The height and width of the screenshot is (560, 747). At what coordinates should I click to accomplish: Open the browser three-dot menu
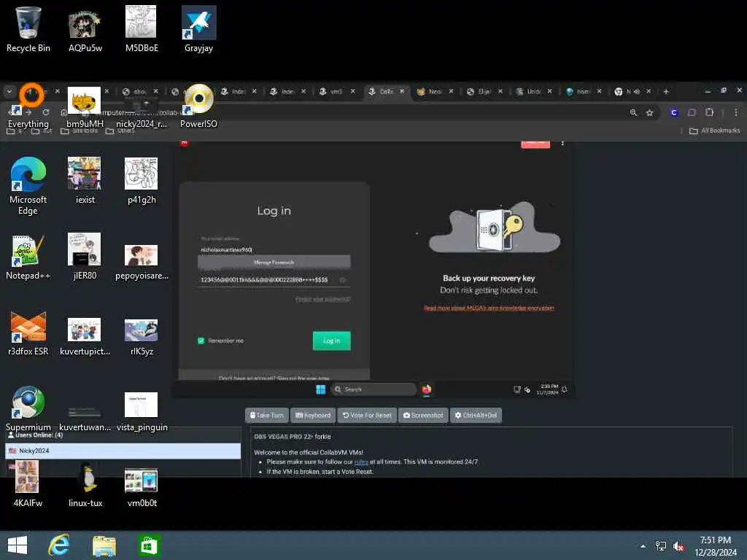tap(736, 112)
